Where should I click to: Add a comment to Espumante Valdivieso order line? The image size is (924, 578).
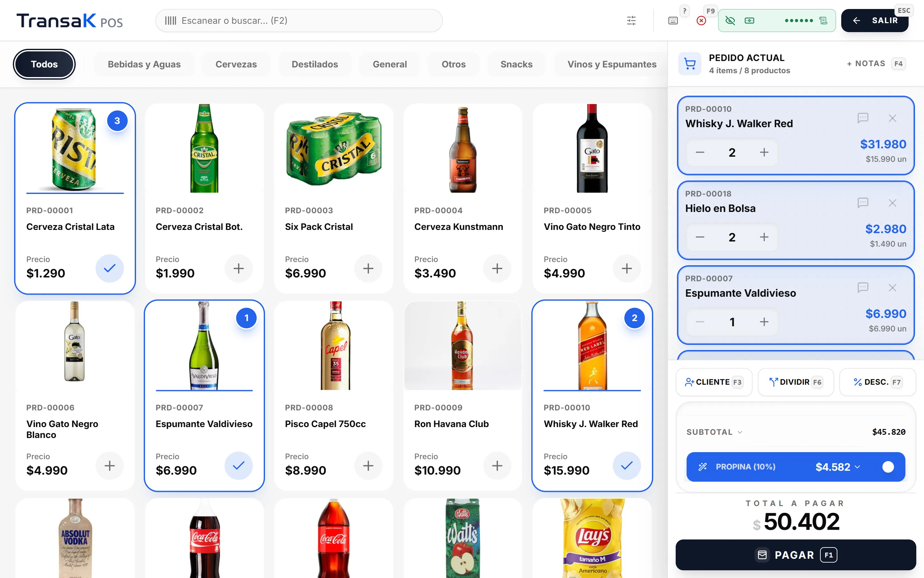tap(863, 287)
